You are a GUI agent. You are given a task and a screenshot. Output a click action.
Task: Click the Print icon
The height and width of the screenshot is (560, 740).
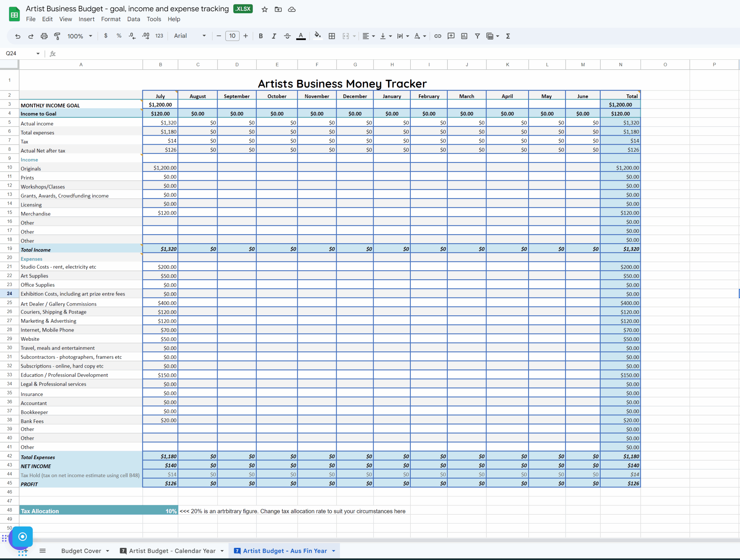[44, 36]
